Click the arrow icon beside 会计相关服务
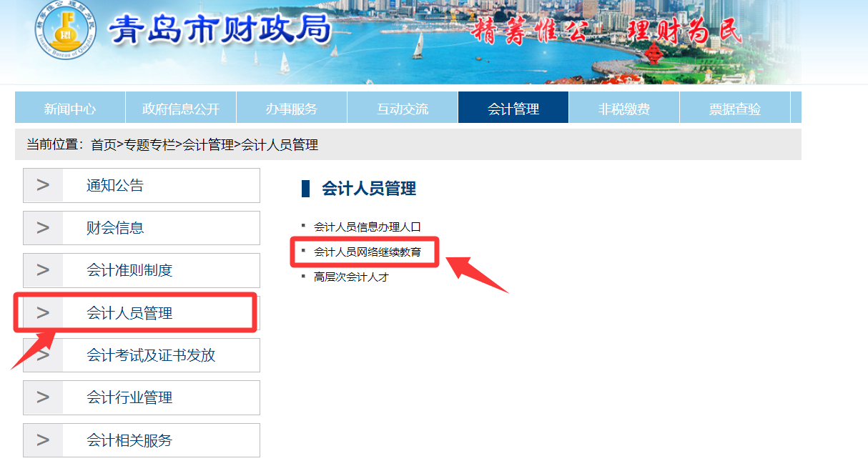 click(43, 440)
